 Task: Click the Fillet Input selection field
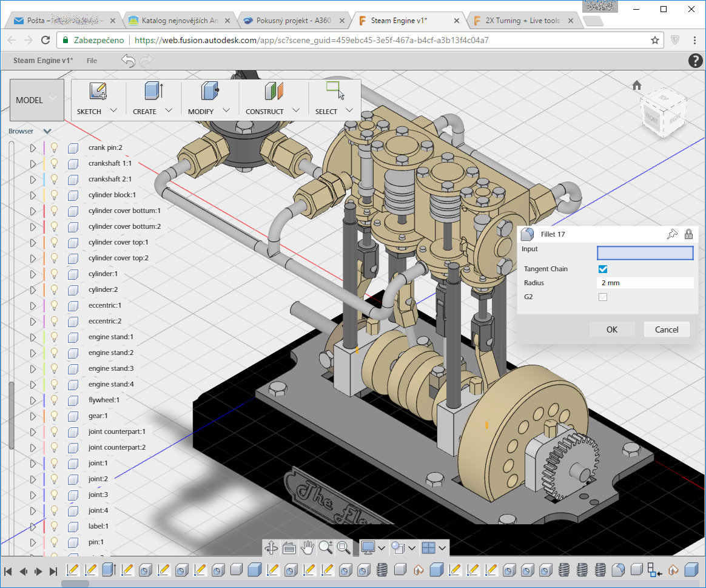645,253
